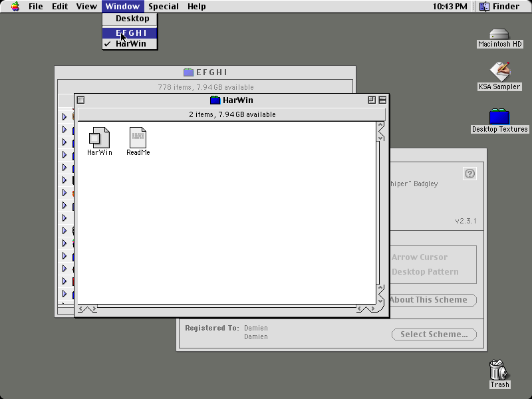Click the Finder icon in application menu
This screenshot has width=532, height=399.
[484, 7]
